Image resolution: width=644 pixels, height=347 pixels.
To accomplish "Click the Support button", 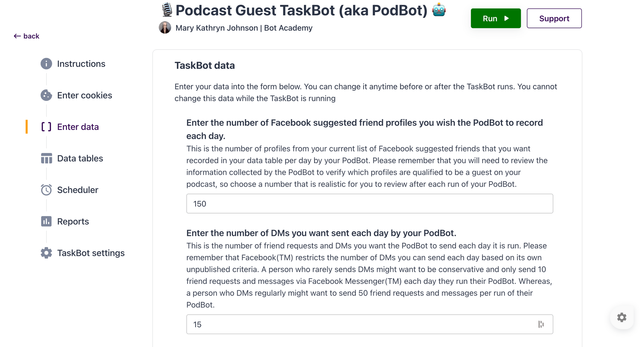I will [x=554, y=18].
